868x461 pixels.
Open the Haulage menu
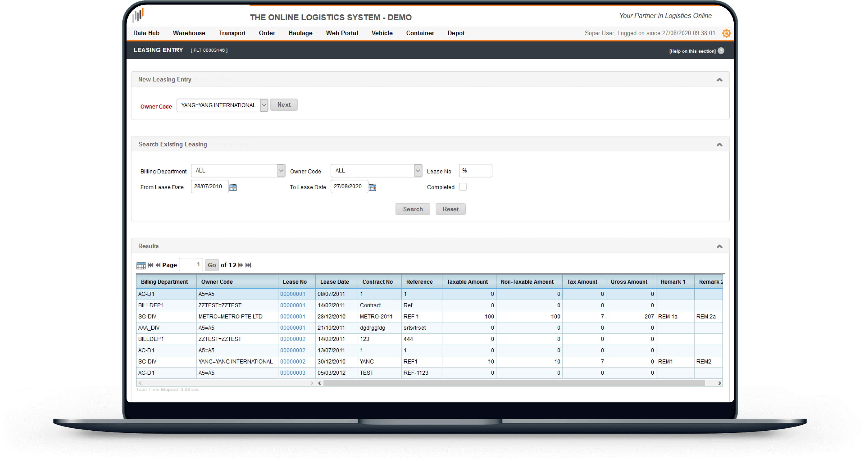point(301,33)
